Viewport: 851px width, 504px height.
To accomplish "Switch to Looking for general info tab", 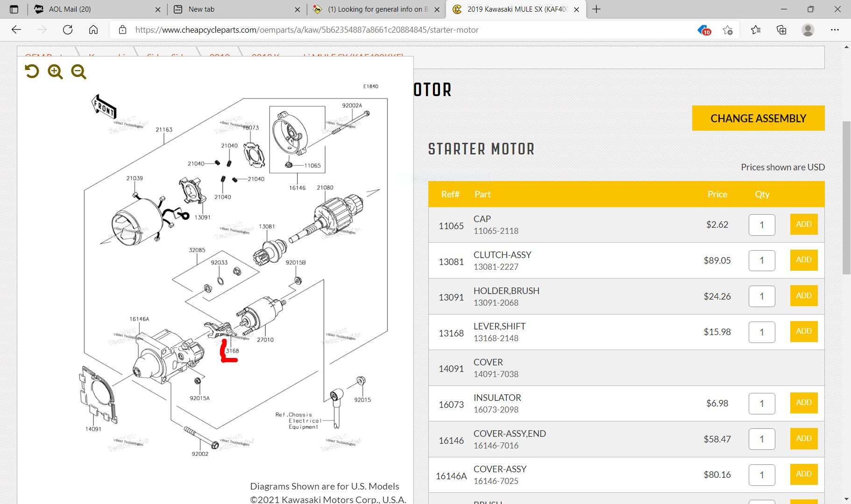I will tap(376, 9).
